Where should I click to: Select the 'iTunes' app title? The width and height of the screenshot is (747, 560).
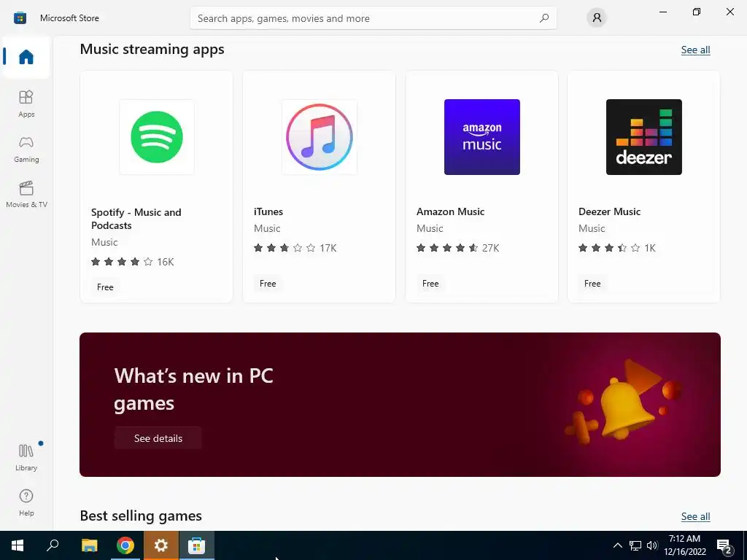click(x=268, y=211)
